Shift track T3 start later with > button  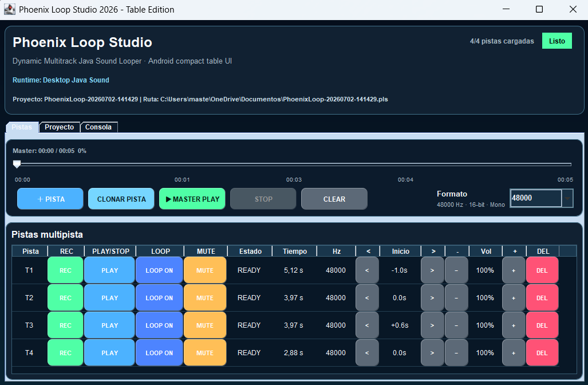click(x=432, y=325)
